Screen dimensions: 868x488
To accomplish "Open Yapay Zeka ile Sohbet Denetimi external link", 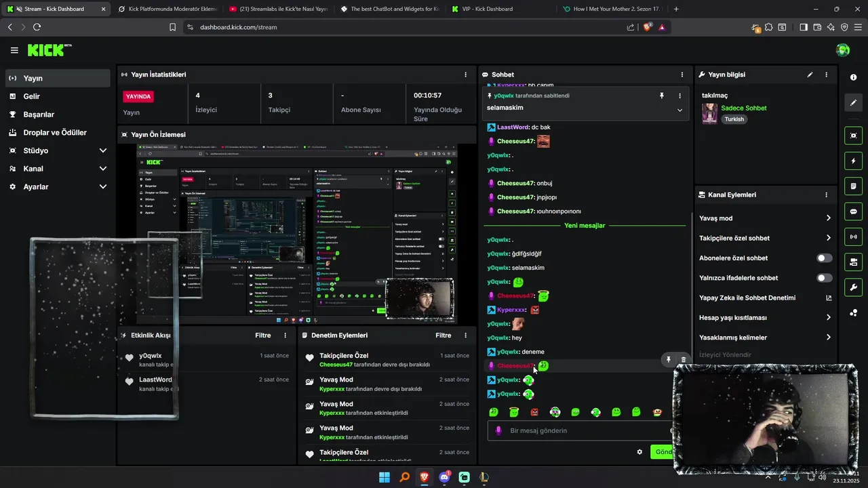I will (x=829, y=298).
